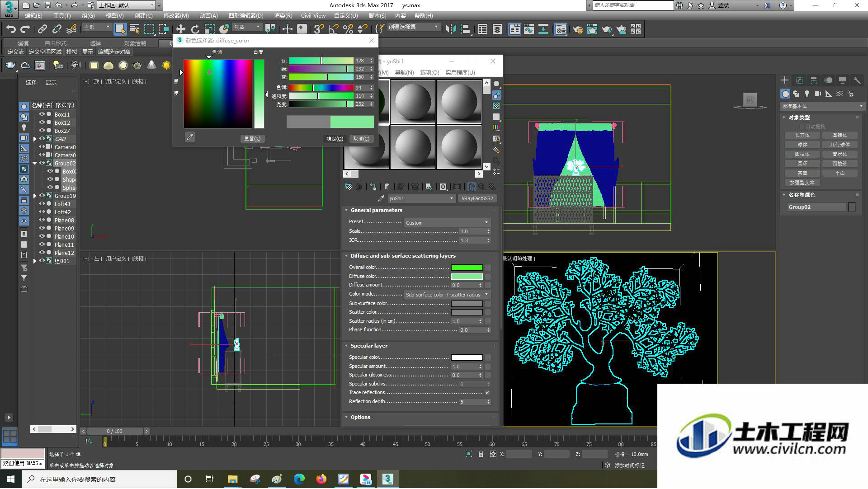Screen dimensions: 868x489
Task: Click the Scale value input field
Action: 472,231
